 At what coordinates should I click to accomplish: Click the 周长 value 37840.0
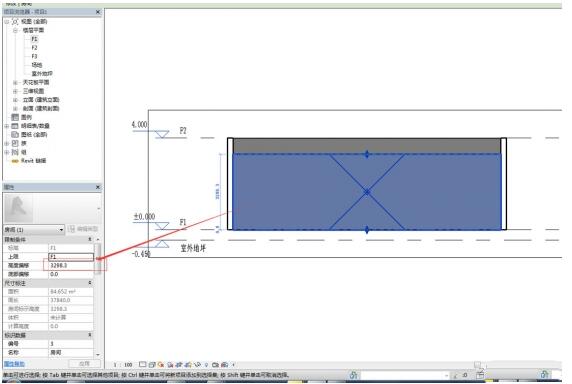(x=71, y=300)
